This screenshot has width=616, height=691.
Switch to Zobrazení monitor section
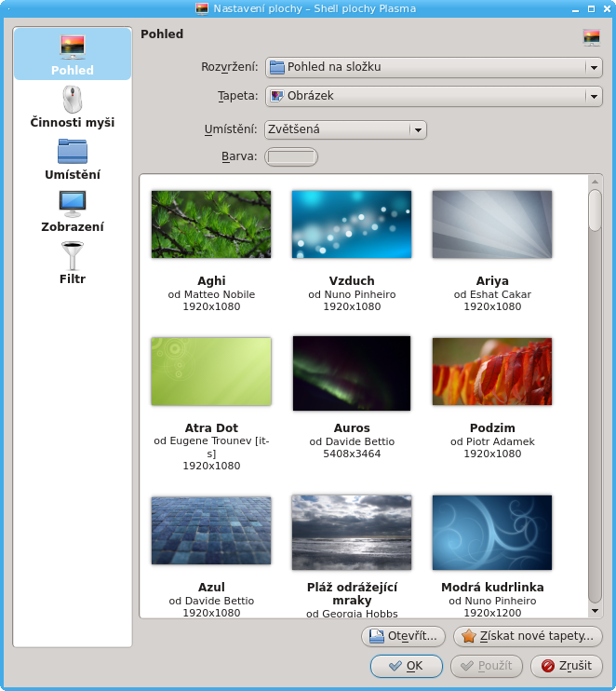click(73, 211)
